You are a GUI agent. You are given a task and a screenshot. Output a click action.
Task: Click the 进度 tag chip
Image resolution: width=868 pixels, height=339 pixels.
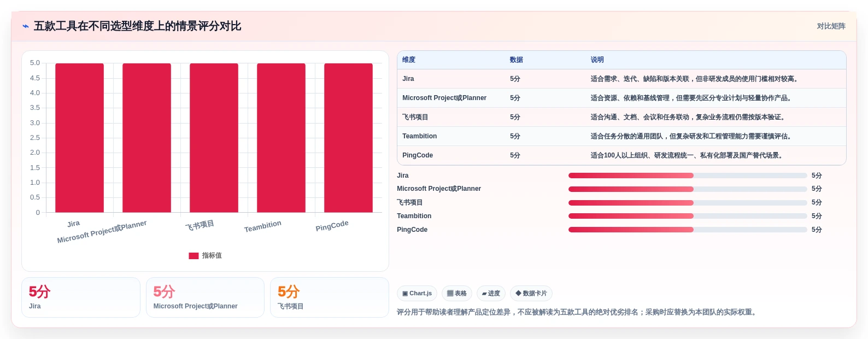coord(491,294)
